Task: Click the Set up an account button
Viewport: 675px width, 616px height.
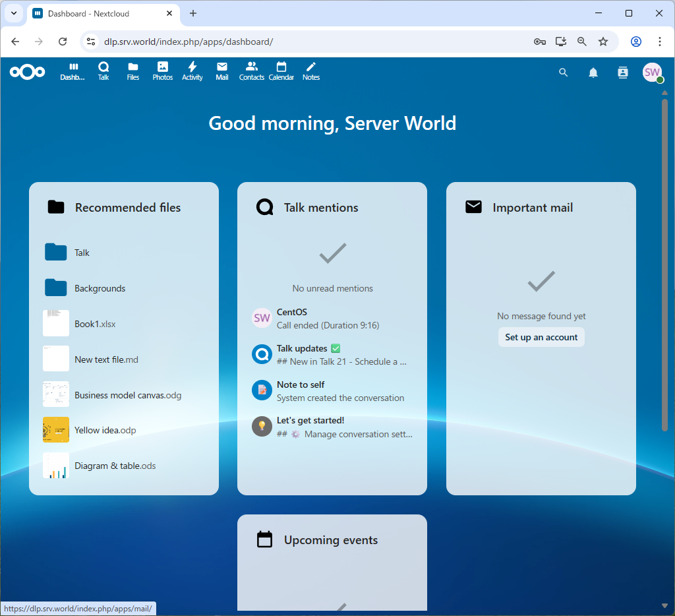Action: (541, 337)
